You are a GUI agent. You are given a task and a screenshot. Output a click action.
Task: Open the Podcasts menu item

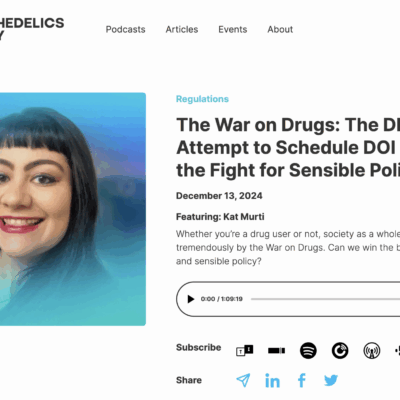(126, 29)
